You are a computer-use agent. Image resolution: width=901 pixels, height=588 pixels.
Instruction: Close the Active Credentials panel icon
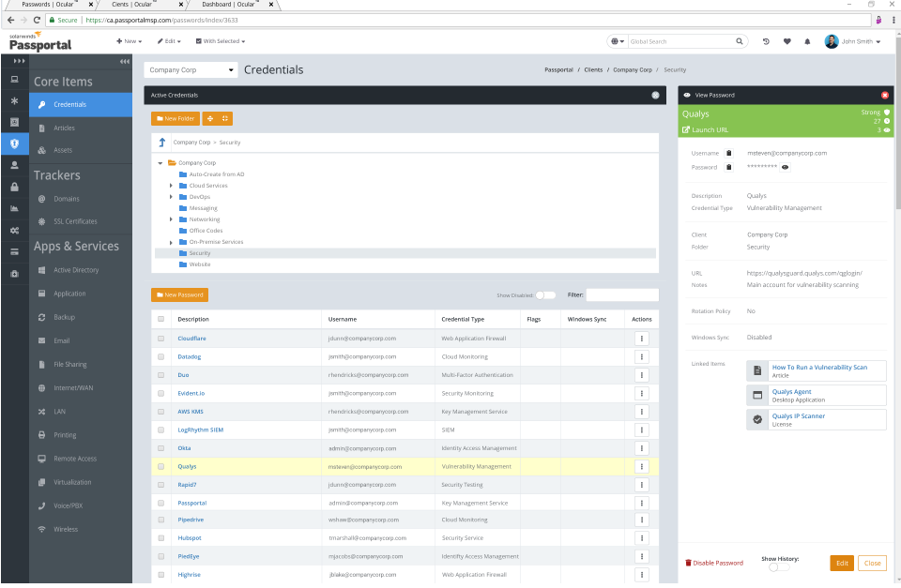[x=655, y=96]
